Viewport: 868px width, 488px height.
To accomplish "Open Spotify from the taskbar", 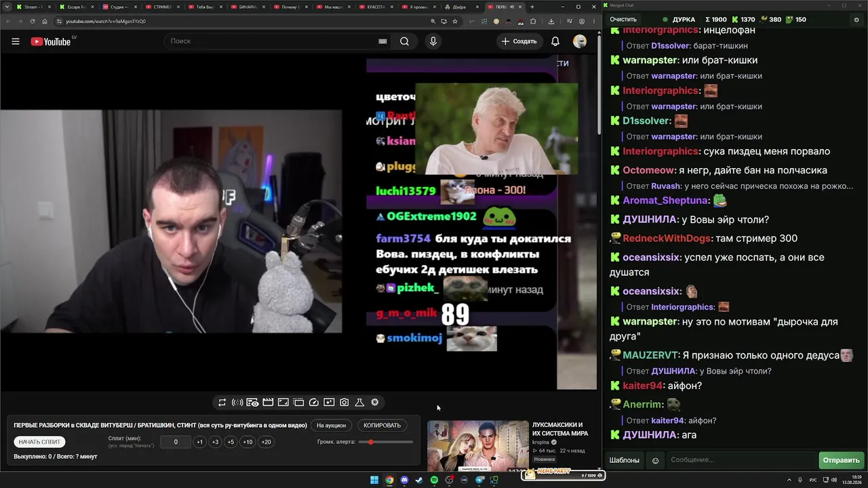I will 434,481.
